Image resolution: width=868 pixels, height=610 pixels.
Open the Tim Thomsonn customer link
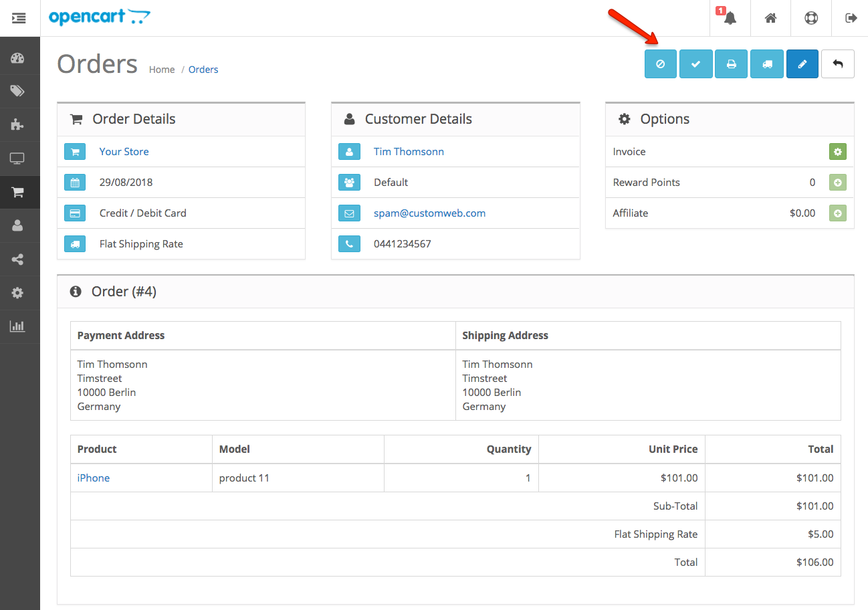[x=409, y=152]
